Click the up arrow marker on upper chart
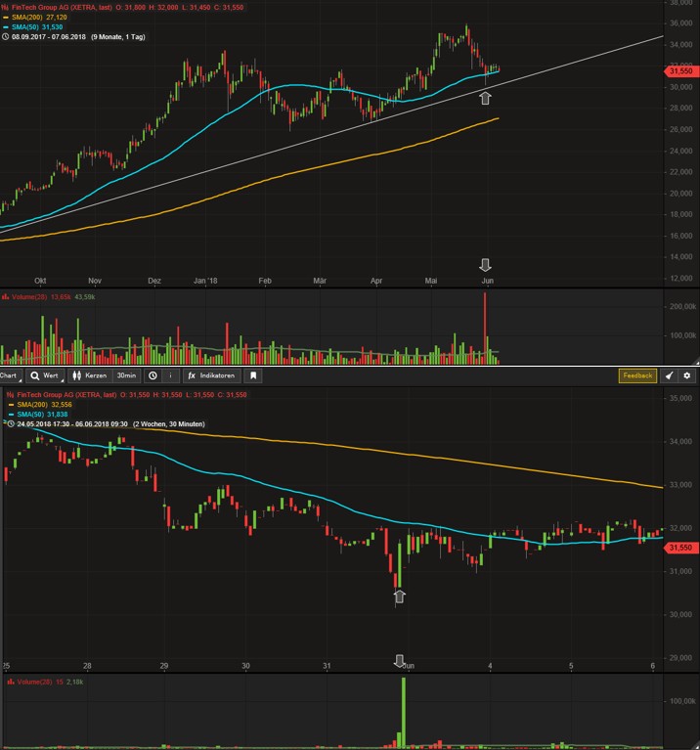Screen dimensions: 700x750 (484, 97)
